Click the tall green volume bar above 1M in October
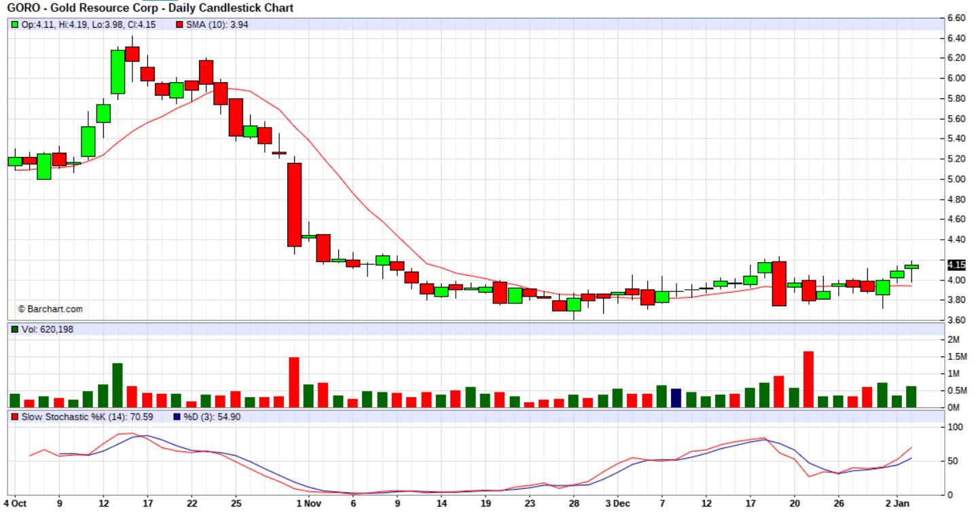The height and width of the screenshot is (516, 980). [117, 386]
